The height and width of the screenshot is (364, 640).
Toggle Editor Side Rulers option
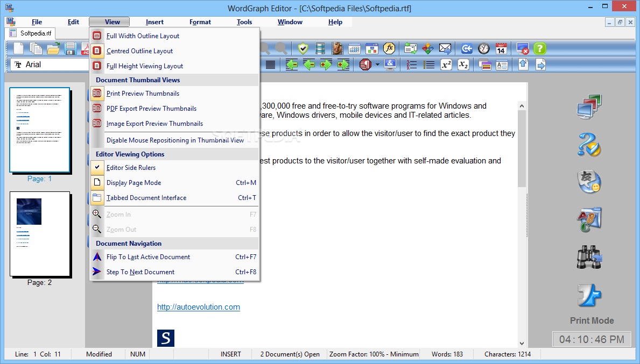coord(175,168)
